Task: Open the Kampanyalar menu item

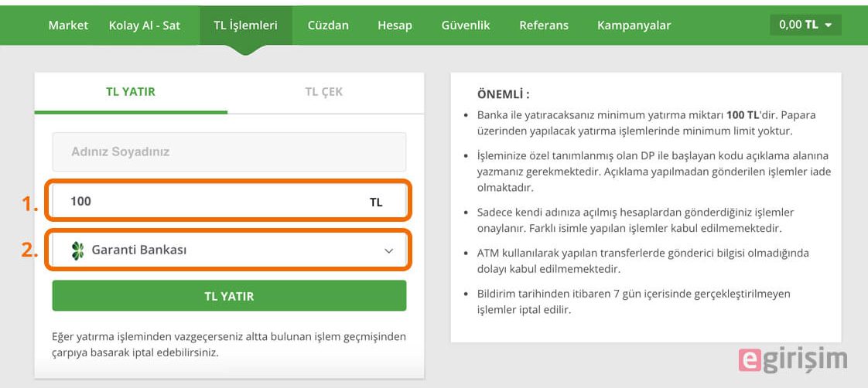Action: pyautogui.click(x=634, y=26)
